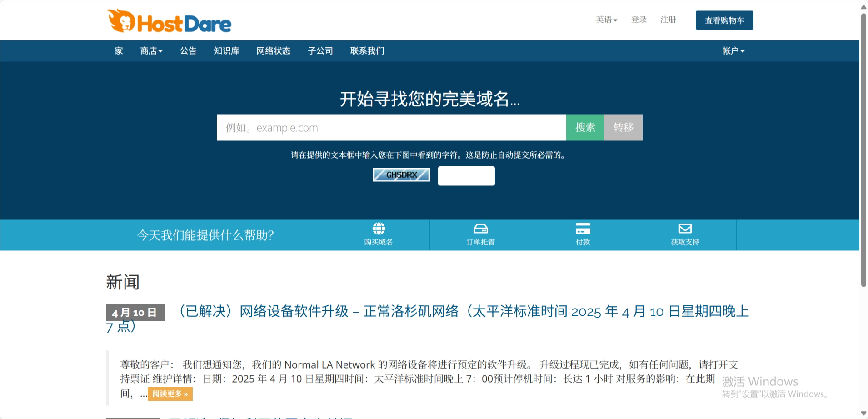The height and width of the screenshot is (419, 868).
Task: Click the globe icon for buying domains
Action: pos(379,229)
